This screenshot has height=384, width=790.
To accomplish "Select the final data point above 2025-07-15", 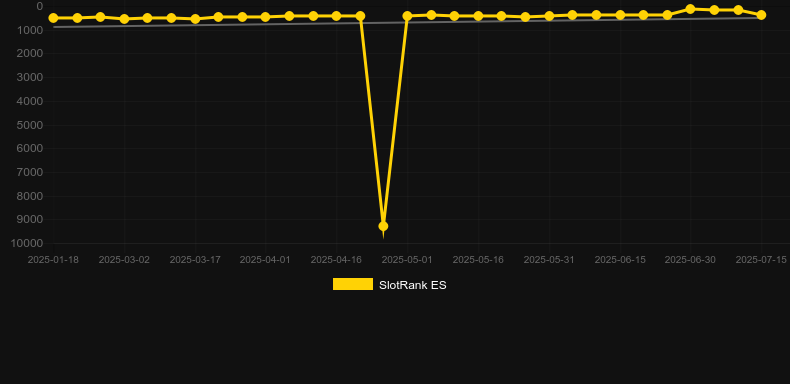I will click(761, 15).
